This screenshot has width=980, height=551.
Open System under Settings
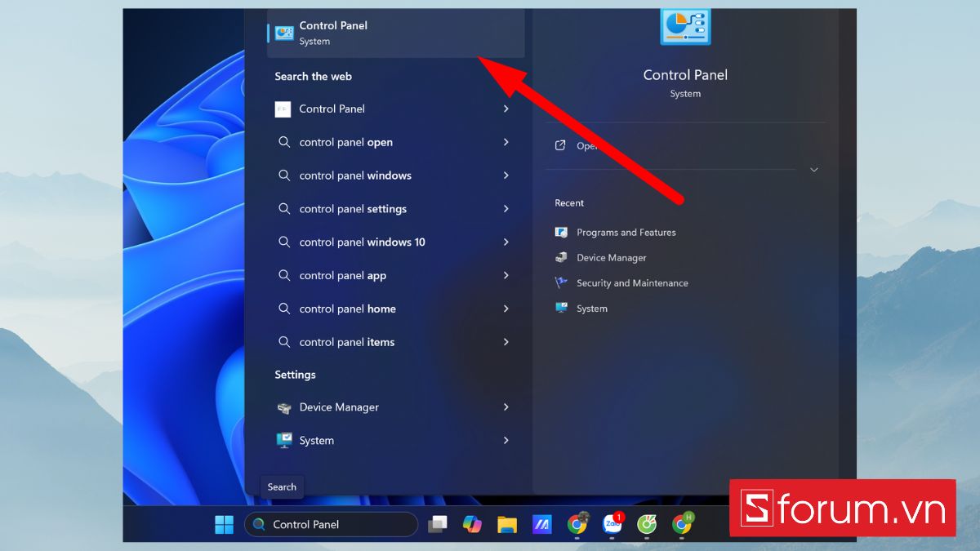pos(396,441)
